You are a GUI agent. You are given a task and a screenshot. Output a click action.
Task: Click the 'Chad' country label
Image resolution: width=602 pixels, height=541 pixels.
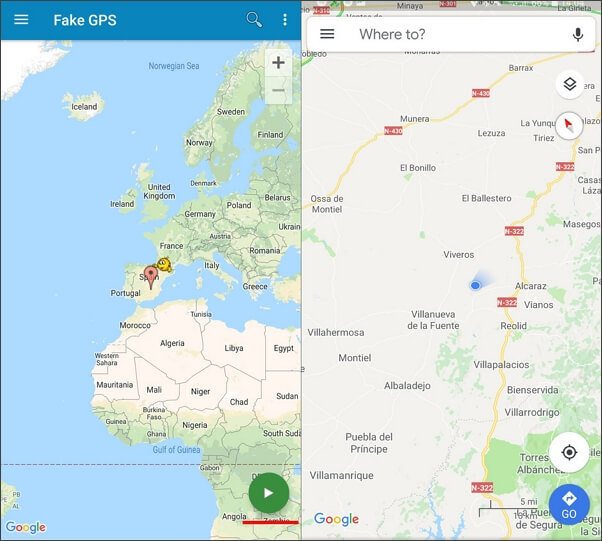239,402
